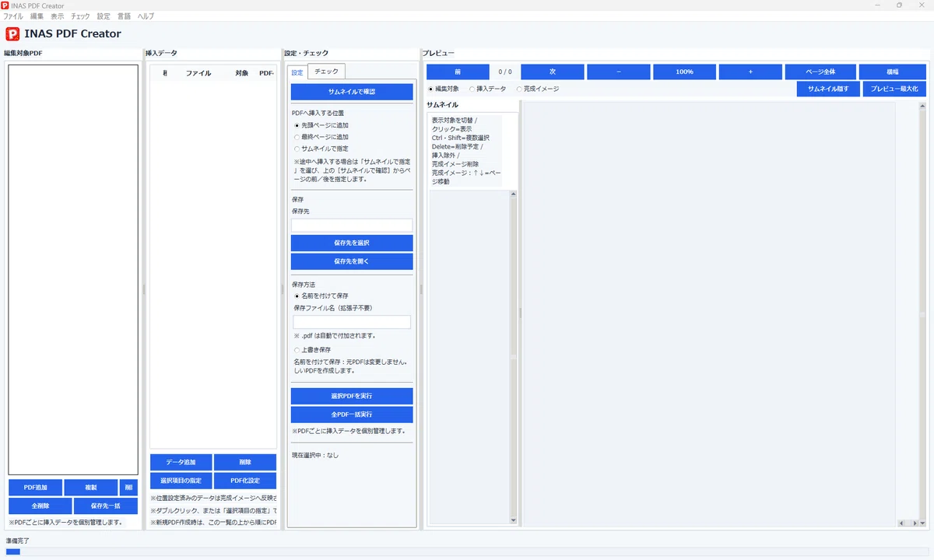Click the progress bar at the bottom
The image size is (934, 560).
467,552
